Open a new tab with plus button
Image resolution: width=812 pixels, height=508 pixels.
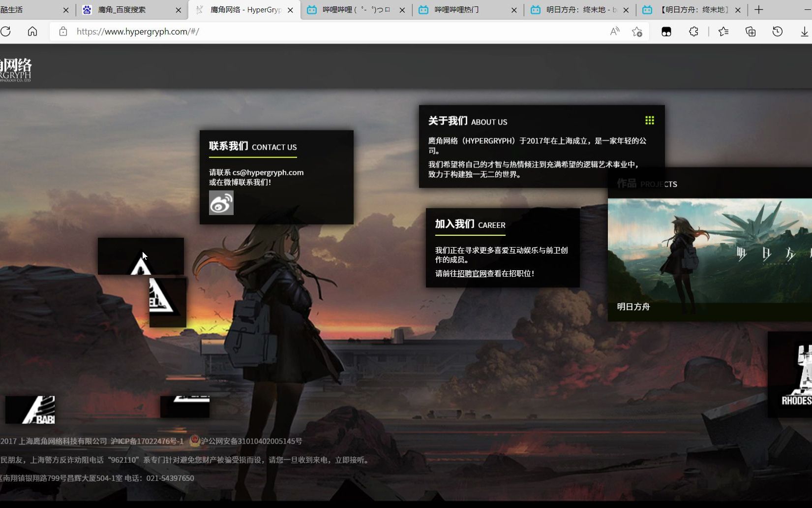(x=759, y=9)
